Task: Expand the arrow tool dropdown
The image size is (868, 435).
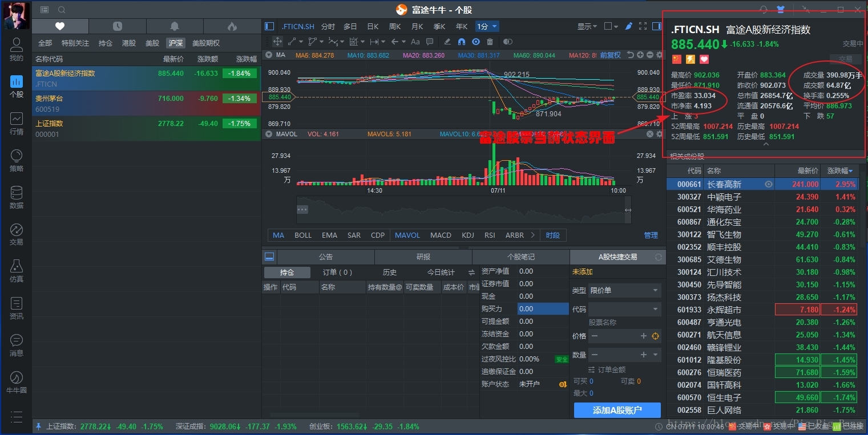Action: pyautogui.click(x=404, y=42)
